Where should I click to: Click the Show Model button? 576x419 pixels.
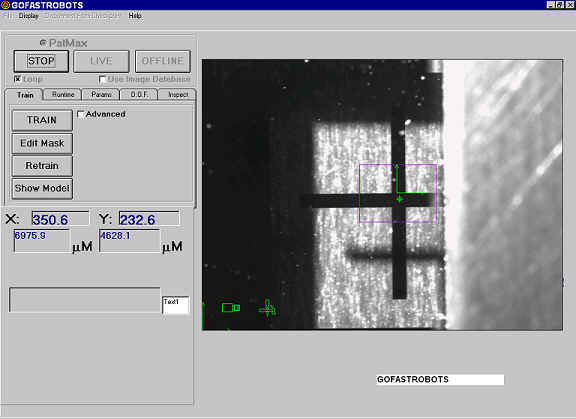pyautogui.click(x=42, y=188)
